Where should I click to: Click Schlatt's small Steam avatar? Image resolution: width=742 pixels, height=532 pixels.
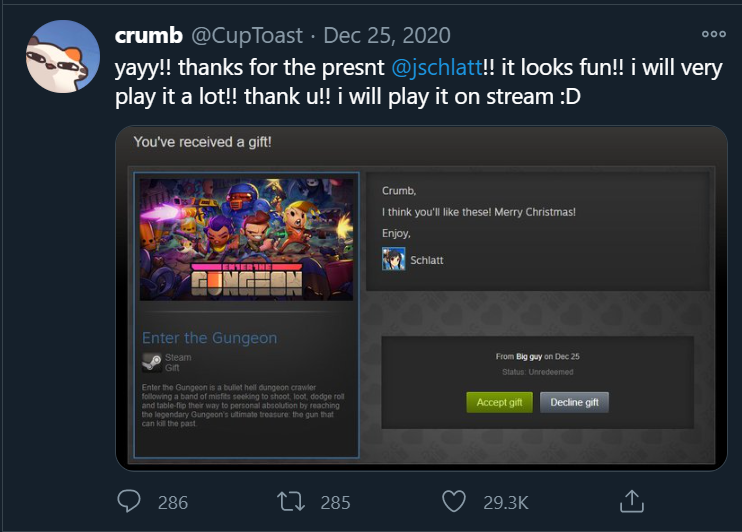coord(393,259)
